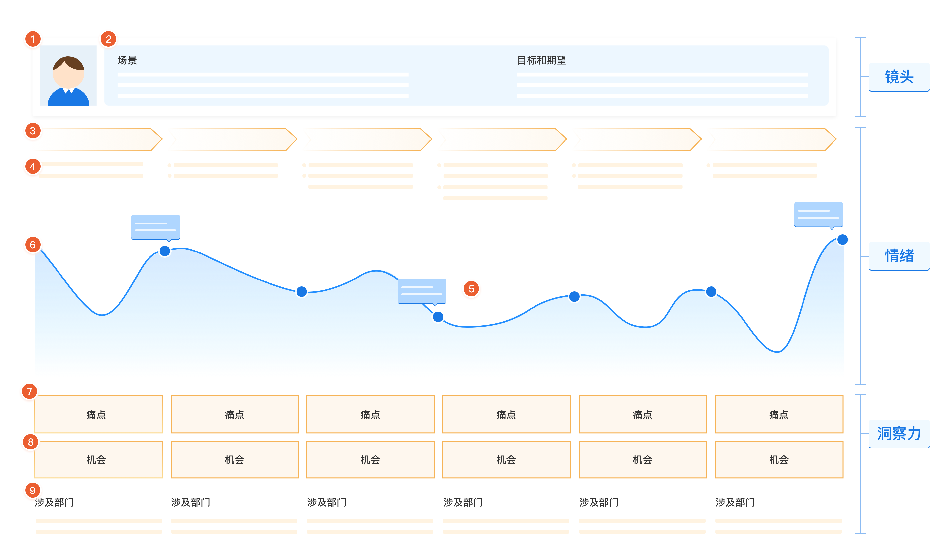Select the 洞察力 label on the right
This screenshot has height=560, width=952.
(899, 433)
